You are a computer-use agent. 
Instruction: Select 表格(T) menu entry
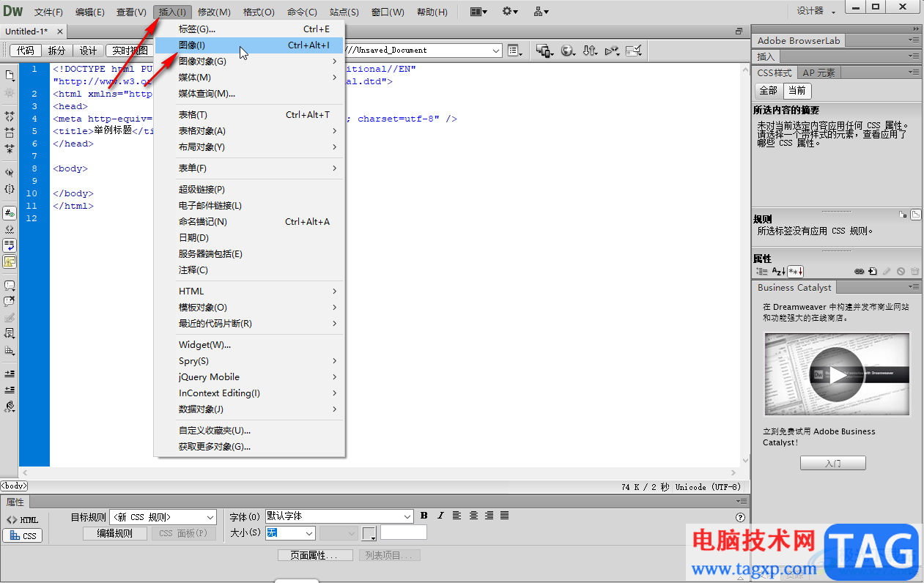click(249, 115)
